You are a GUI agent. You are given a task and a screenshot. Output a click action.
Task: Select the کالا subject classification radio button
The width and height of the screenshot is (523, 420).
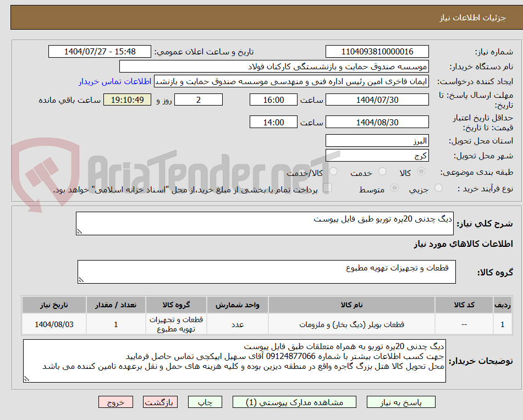[421, 172]
